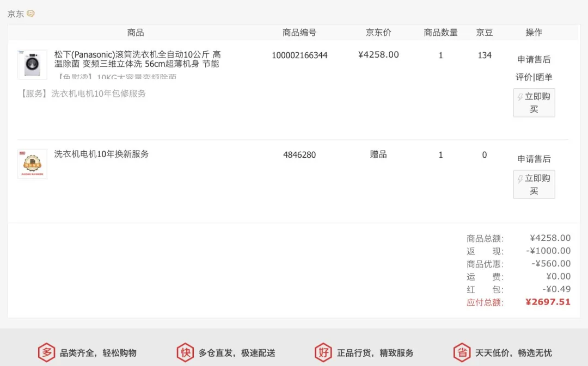Click the red 多 hexagon badge icon

pos(46,352)
